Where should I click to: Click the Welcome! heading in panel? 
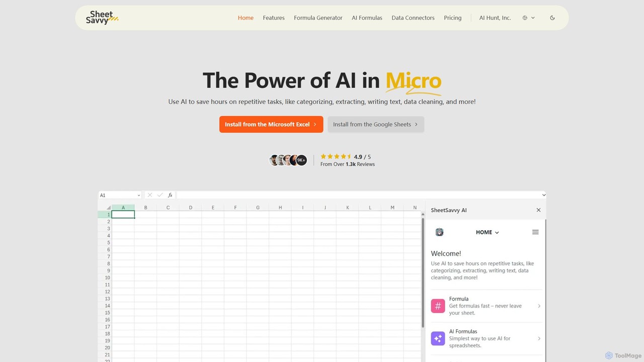pos(446,253)
